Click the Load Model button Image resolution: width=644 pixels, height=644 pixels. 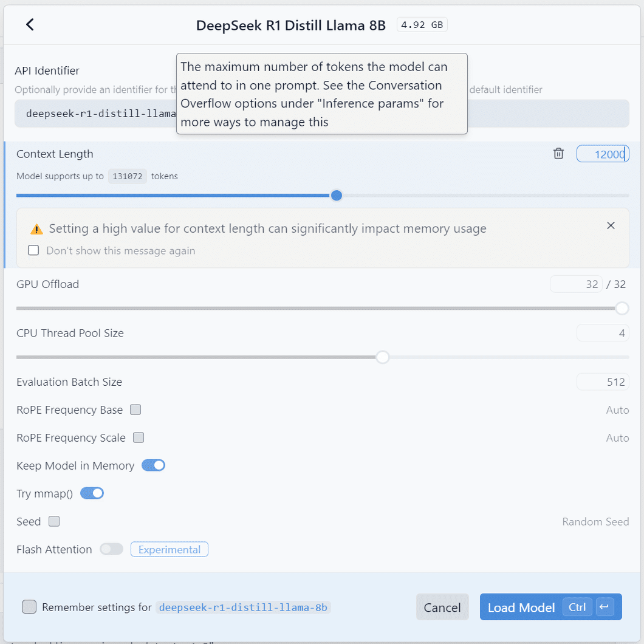[x=521, y=607]
